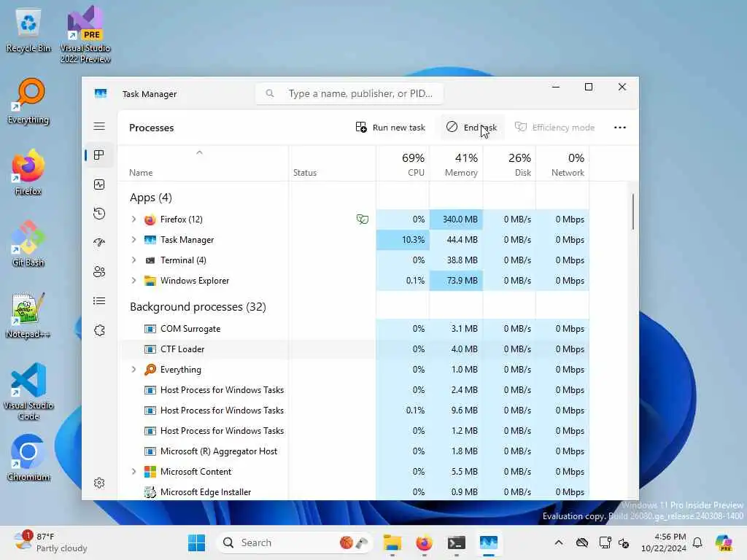Image resolution: width=747 pixels, height=560 pixels.
Task: Open the Startup apps sidebar icon
Action: click(x=99, y=243)
